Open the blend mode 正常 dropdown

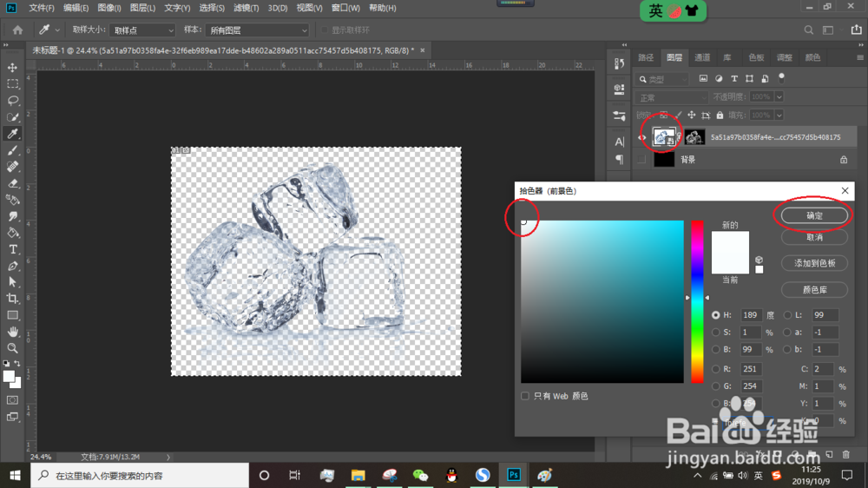point(672,97)
